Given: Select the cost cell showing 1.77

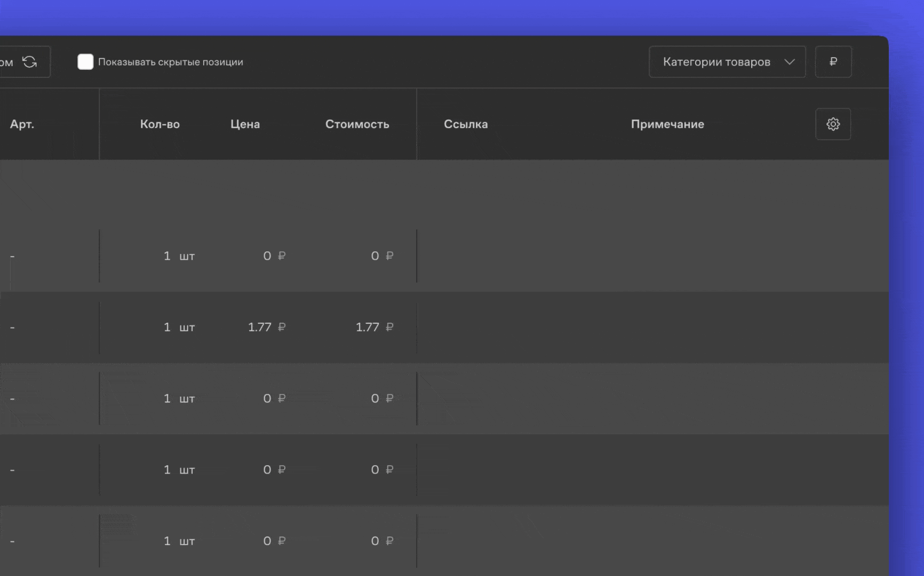Looking at the screenshot, I should pyautogui.click(x=368, y=327).
